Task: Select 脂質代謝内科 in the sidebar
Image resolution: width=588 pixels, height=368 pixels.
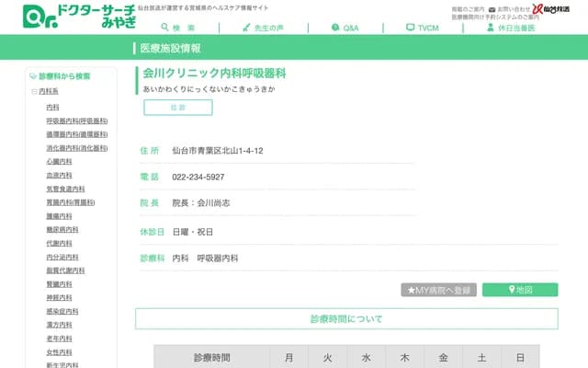Action: [65, 270]
